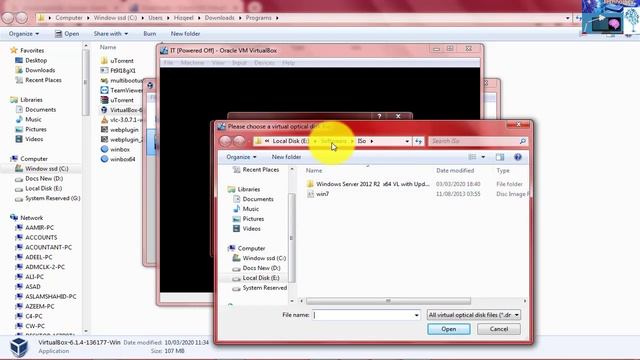The image size is (640, 360).
Task: Open the virtual optical disk file type dropdown
Action: click(x=473, y=315)
